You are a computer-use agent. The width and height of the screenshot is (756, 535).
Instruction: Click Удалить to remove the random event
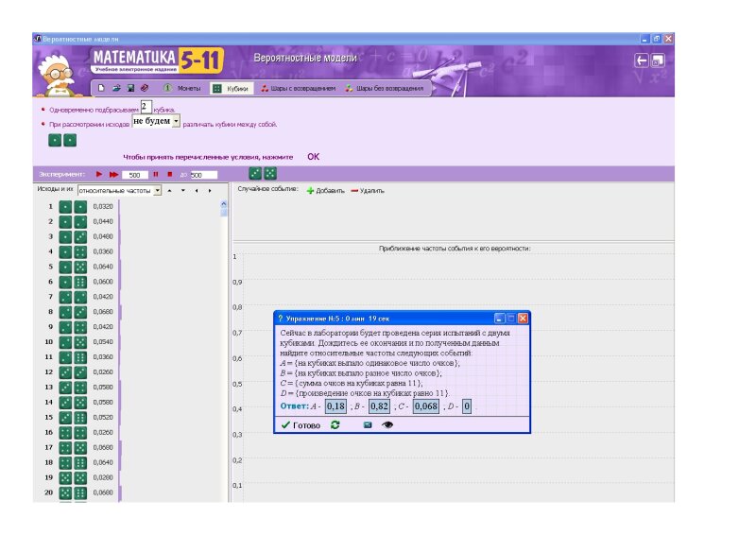point(368,190)
